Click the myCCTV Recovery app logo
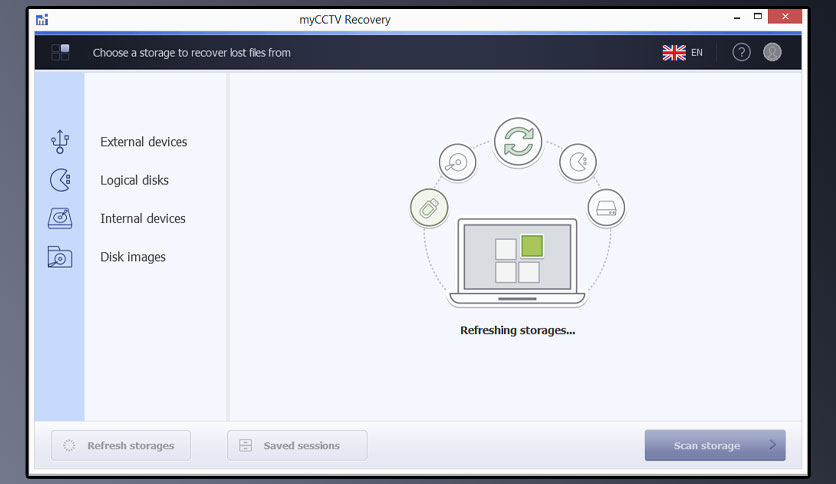Viewport: 836px width, 484px height. (x=42, y=20)
